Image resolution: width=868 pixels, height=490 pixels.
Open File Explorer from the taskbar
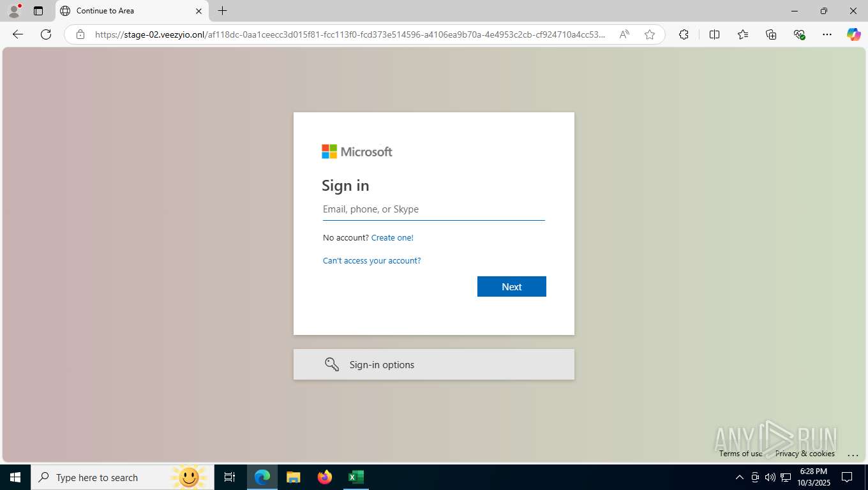coord(293,477)
